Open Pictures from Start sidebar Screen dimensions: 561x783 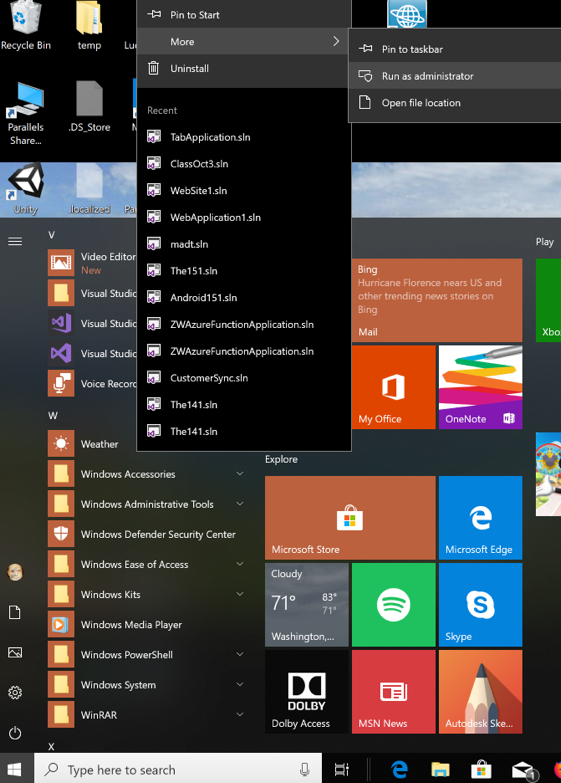click(x=15, y=652)
